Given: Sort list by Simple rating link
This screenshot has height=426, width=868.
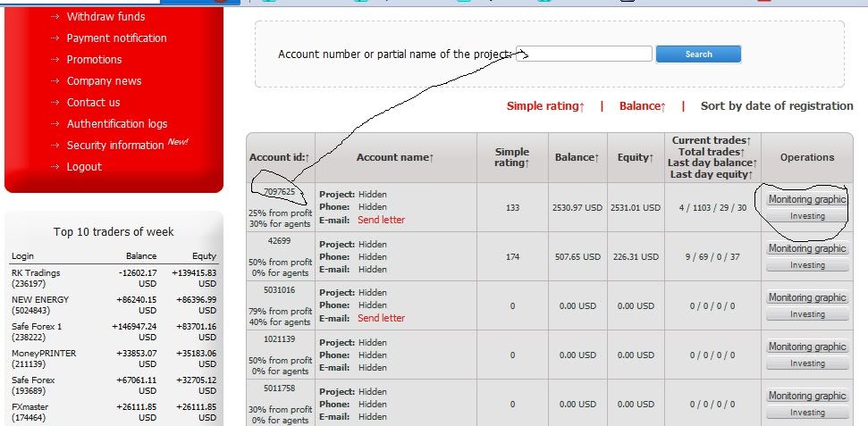Looking at the screenshot, I should pos(545,106).
